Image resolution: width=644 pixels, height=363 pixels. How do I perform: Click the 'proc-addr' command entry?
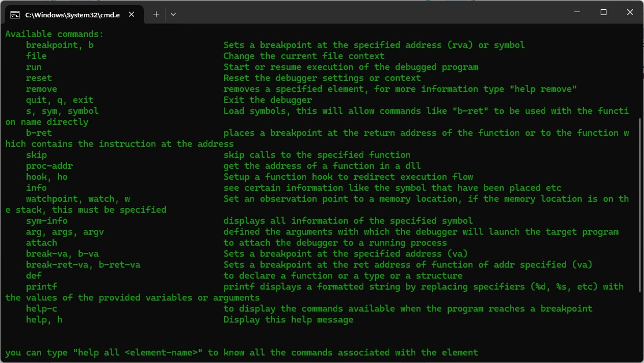(x=49, y=166)
